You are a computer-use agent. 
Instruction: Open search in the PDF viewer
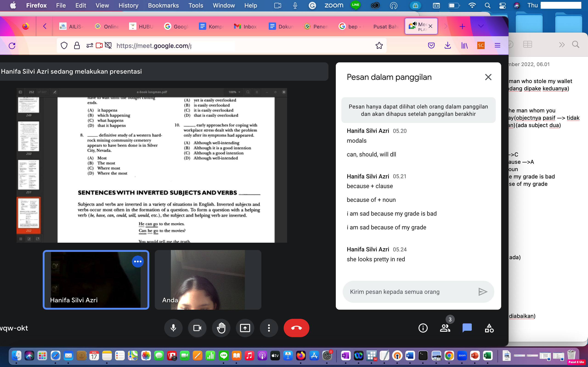248,92
